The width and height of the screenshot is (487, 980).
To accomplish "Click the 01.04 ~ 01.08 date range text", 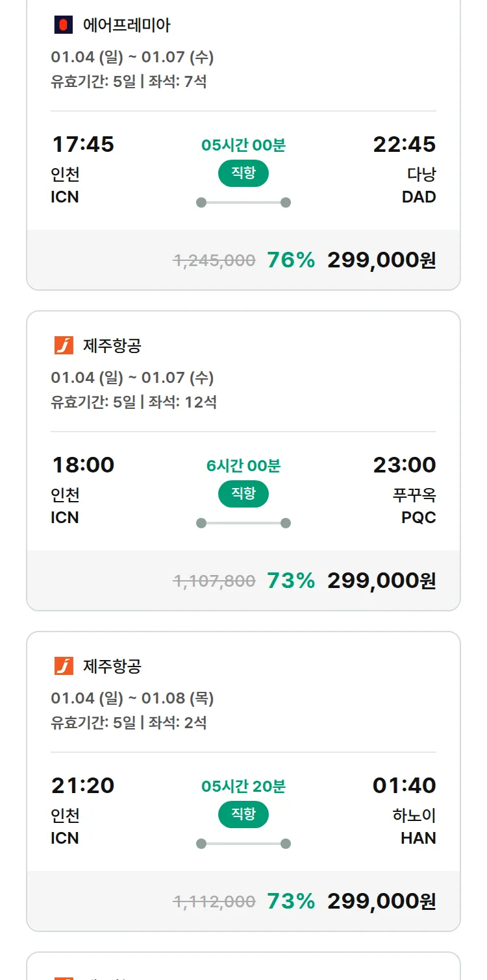I will tap(132, 698).
